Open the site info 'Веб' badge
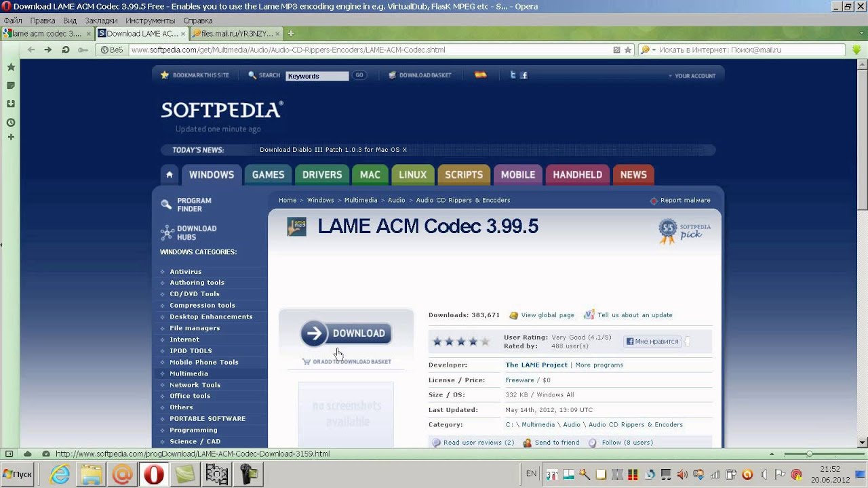868x488 pixels. tap(112, 49)
